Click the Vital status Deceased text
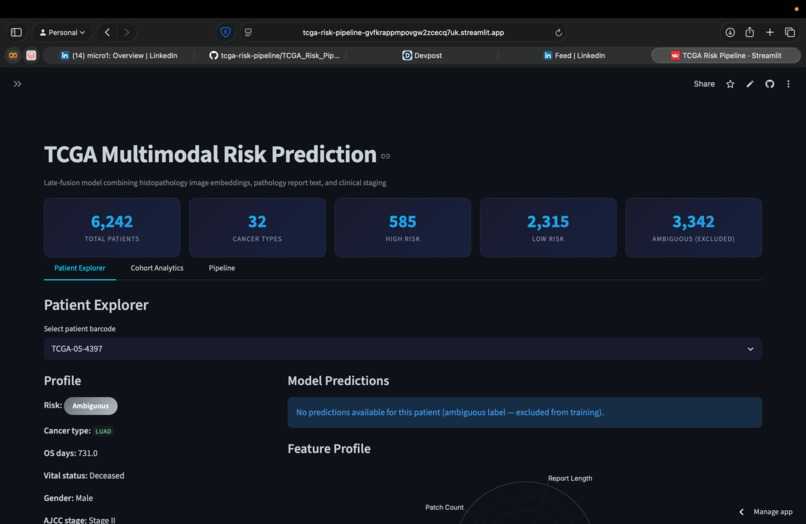Image resolution: width=806 pixels, height=524 pixels. pos(84,476)
